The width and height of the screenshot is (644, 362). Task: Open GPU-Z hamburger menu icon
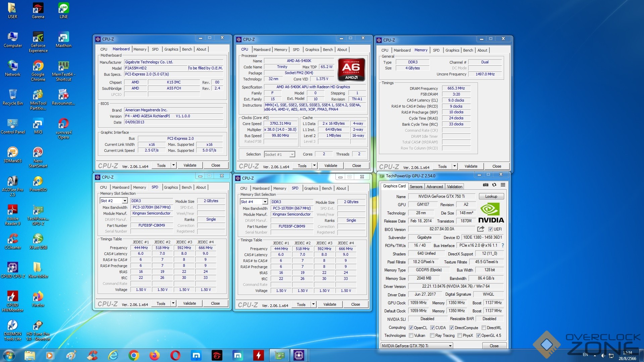click(x=503, y=185)
